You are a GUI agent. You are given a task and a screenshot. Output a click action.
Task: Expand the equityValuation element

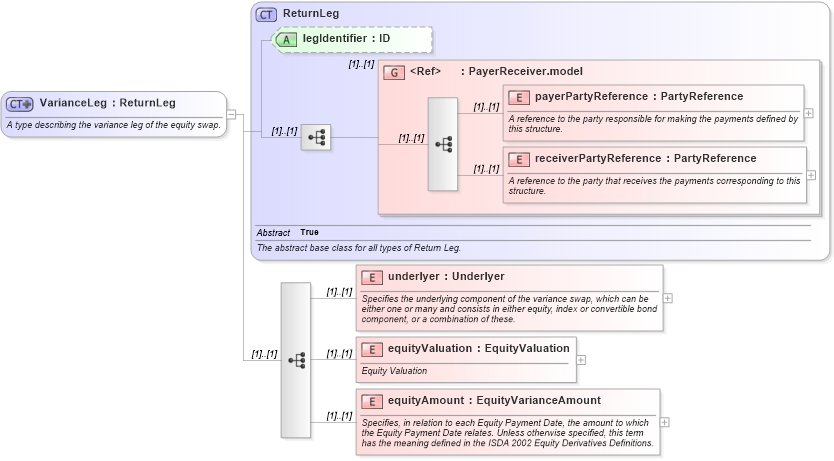[x=581, y=360]
